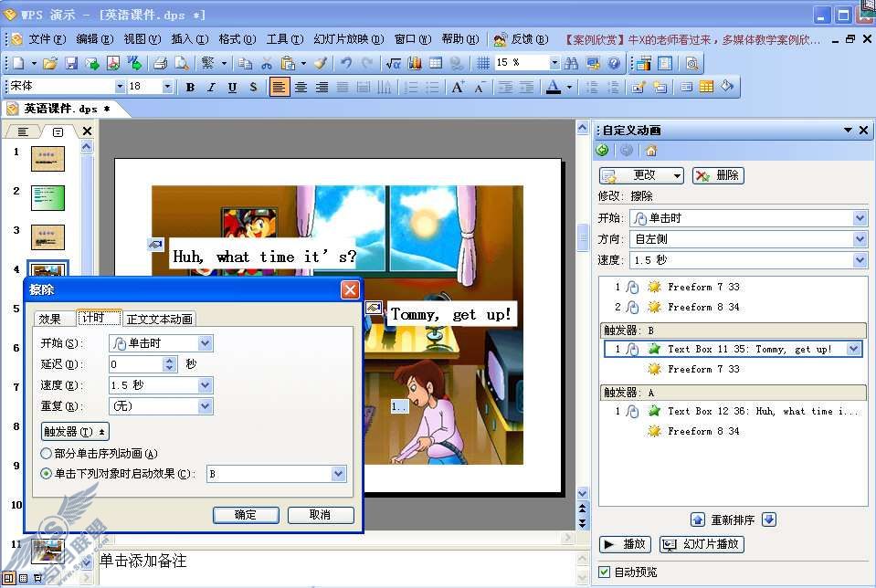This screenshot has height=588, width=876.
Task: Open the 幻灯片放映 menu
Action: click(x=349, y=39)
